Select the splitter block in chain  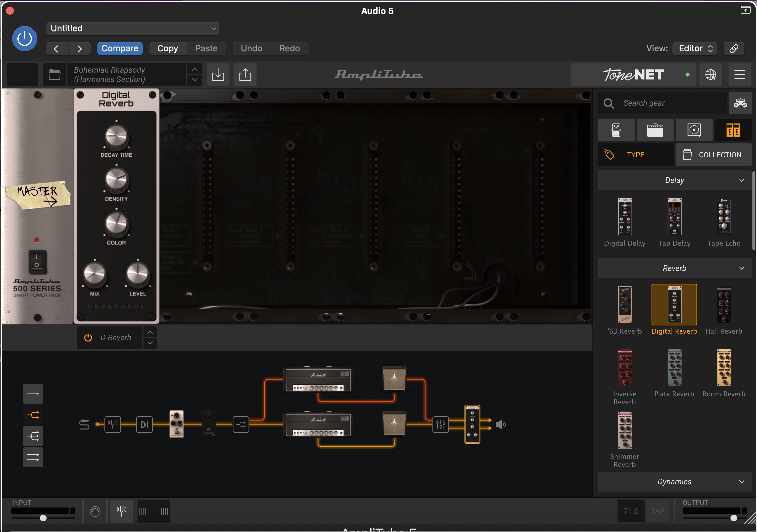coord(241,424)
